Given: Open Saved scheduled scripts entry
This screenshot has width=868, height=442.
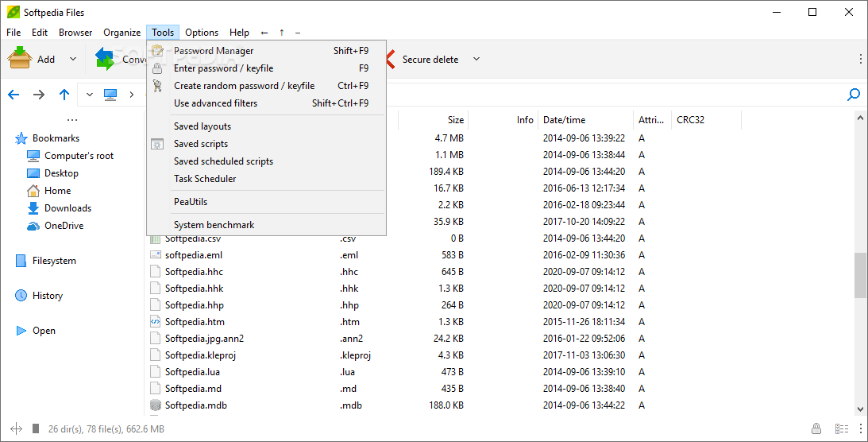Looking at the screenshot, I should pos(266,161).
